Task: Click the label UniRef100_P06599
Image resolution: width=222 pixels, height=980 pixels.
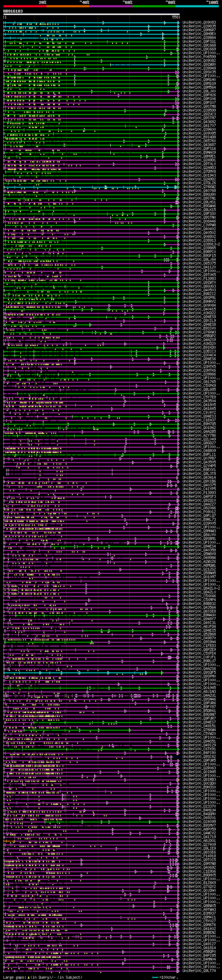Action: coord(199,57)
